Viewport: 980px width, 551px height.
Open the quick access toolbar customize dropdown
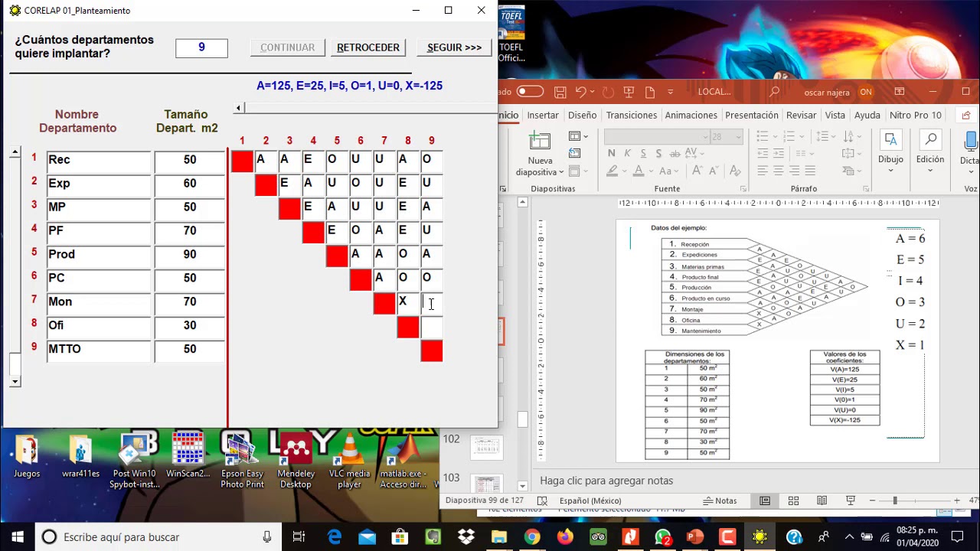tap(671, 92)
